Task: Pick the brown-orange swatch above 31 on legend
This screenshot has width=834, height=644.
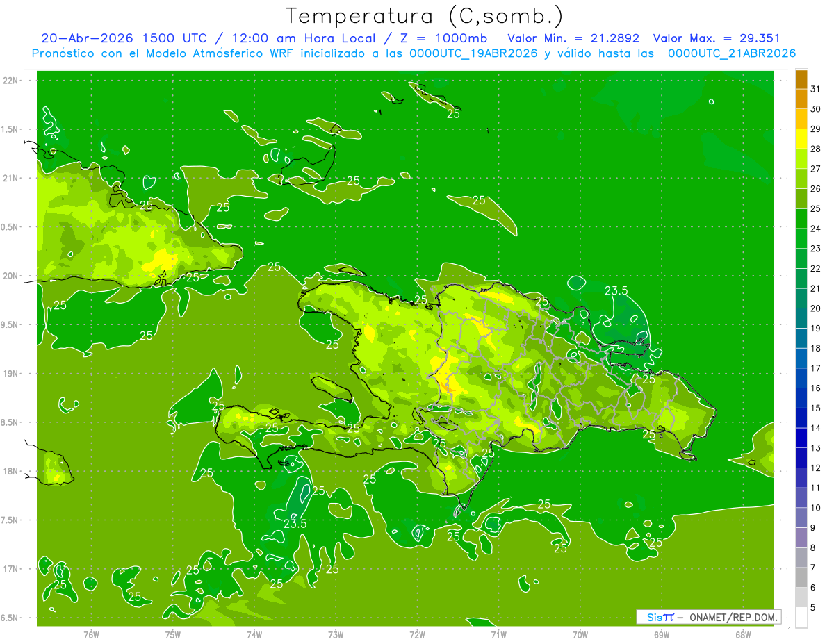Action: coord(801,79)
